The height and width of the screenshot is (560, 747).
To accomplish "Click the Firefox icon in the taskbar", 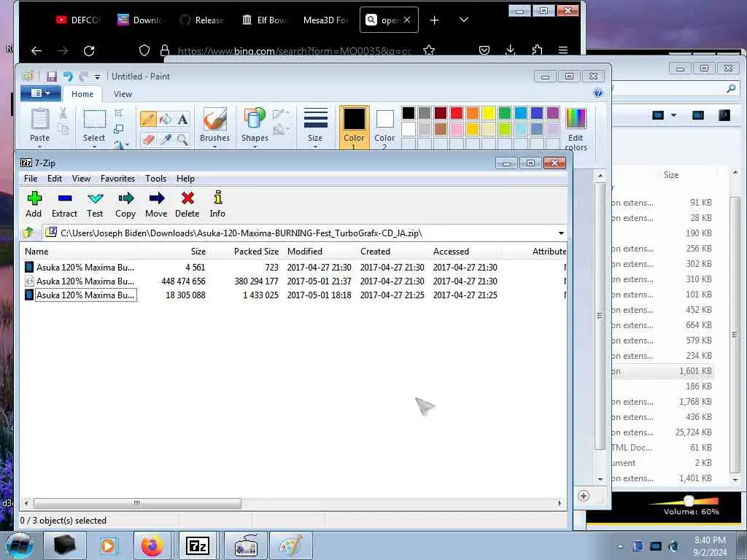I will [152, 545].
